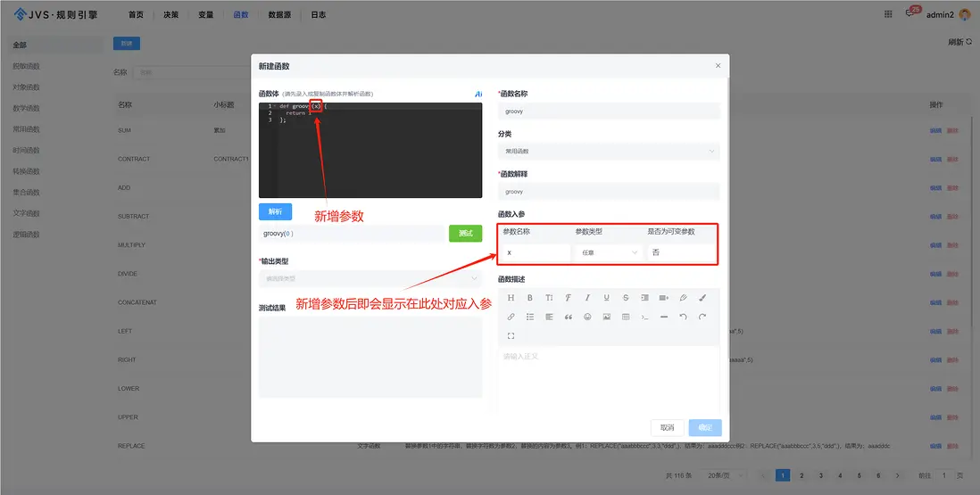This screenshot has height=495, width=980.
Task: Click the groovy() expression test field
Action: pos(352,234)
